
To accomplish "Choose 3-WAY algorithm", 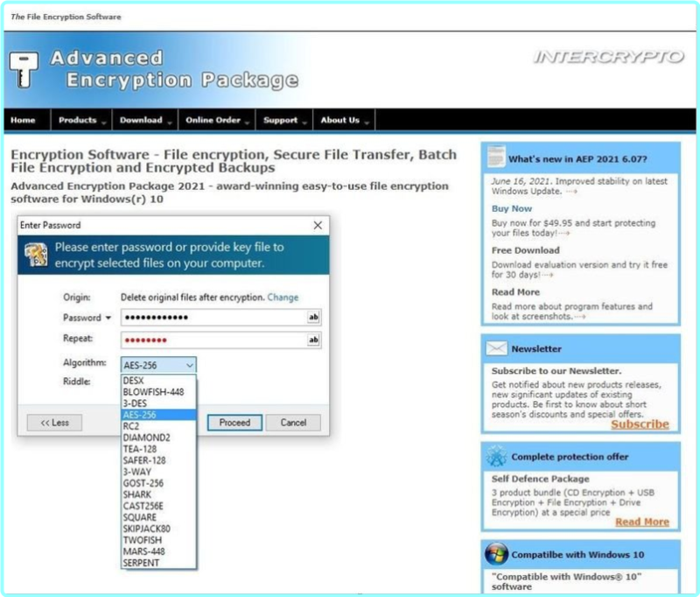I will [x=158, y=472].
